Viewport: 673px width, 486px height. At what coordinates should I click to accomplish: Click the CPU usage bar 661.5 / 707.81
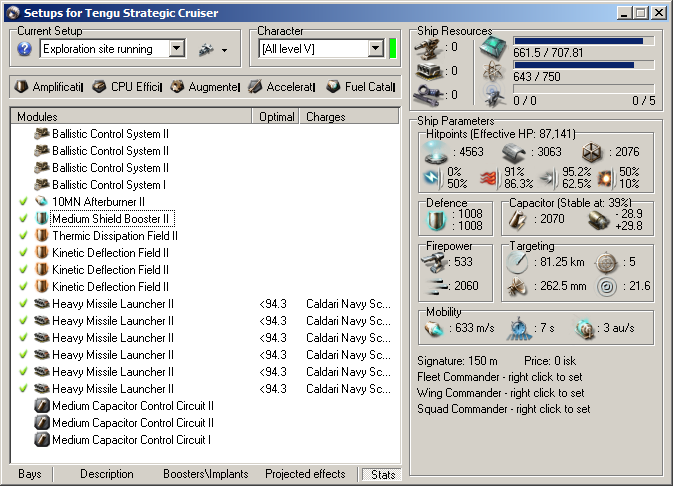584,41
